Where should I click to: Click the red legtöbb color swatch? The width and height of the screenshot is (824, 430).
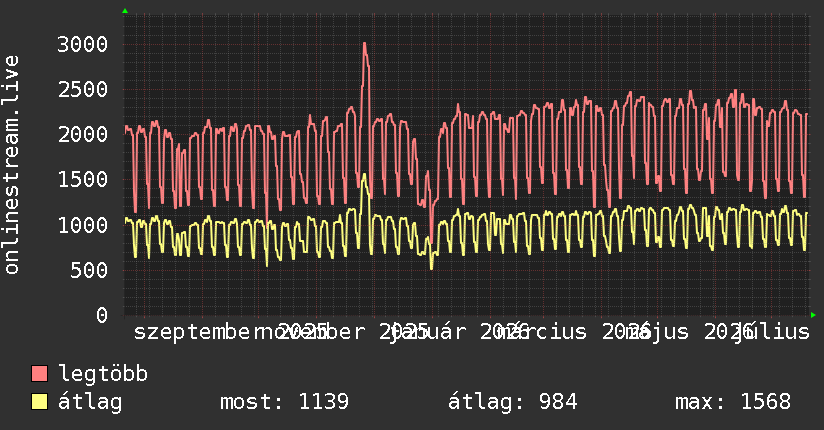click(39, 374)
